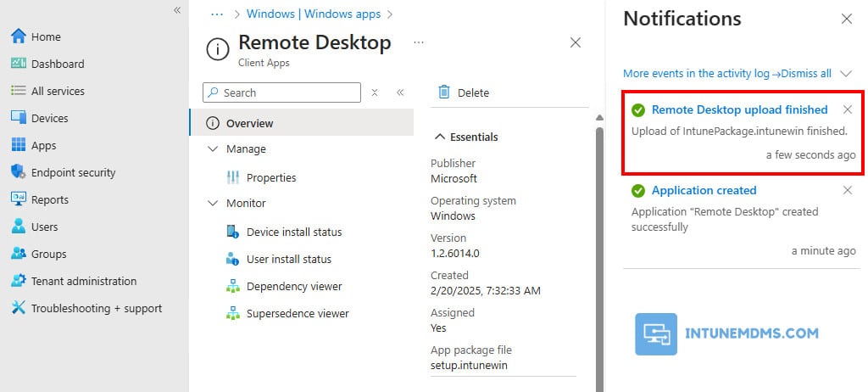Click the Supersedence viewer icon
Viewport: 868px width, 392px height.
233,313
